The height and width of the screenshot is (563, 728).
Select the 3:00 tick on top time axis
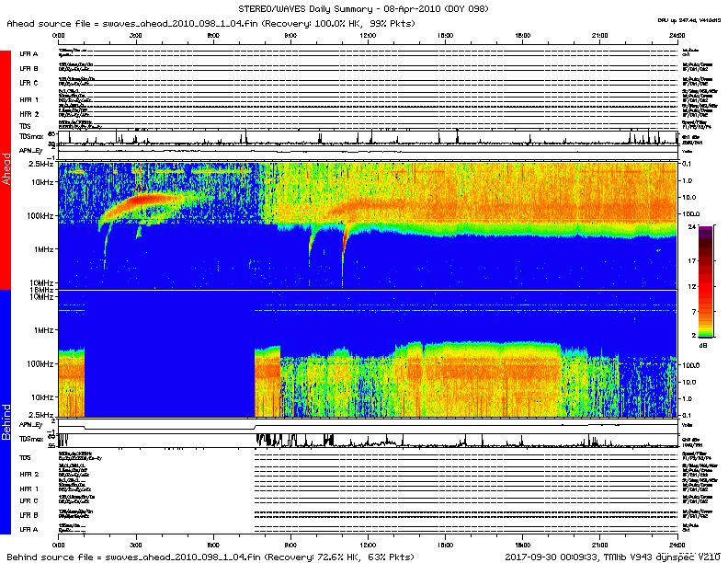[135, 34]
